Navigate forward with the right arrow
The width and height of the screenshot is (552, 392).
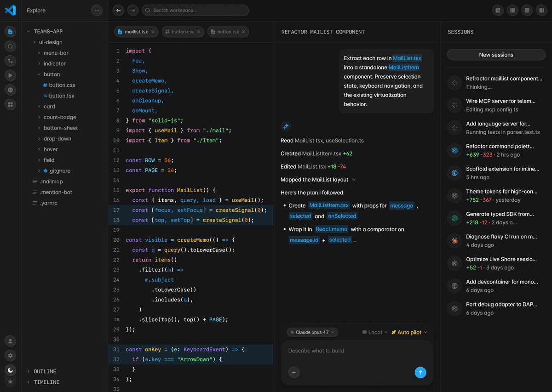(132, 10)
